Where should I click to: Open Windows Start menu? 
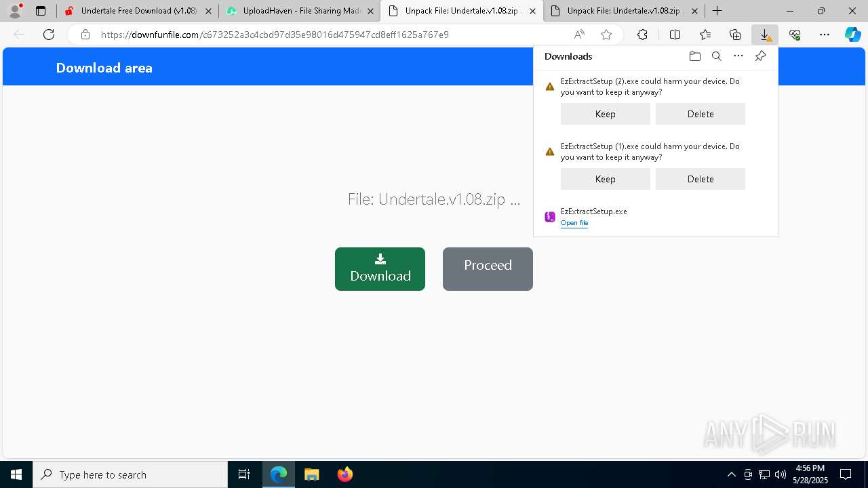(16, 474)
